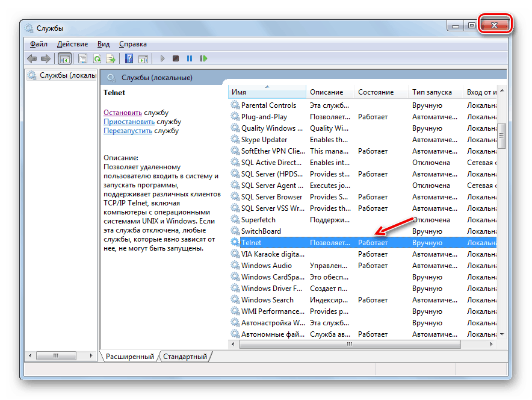This screenshot has width=532, height=400.
Task: Refresh the services list via toolbar icon
Action: 97,58
